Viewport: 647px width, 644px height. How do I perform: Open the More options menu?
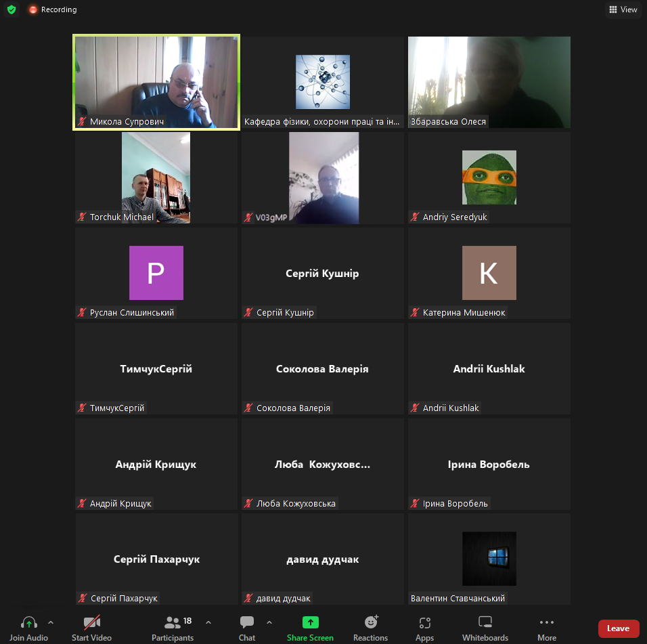546,622
